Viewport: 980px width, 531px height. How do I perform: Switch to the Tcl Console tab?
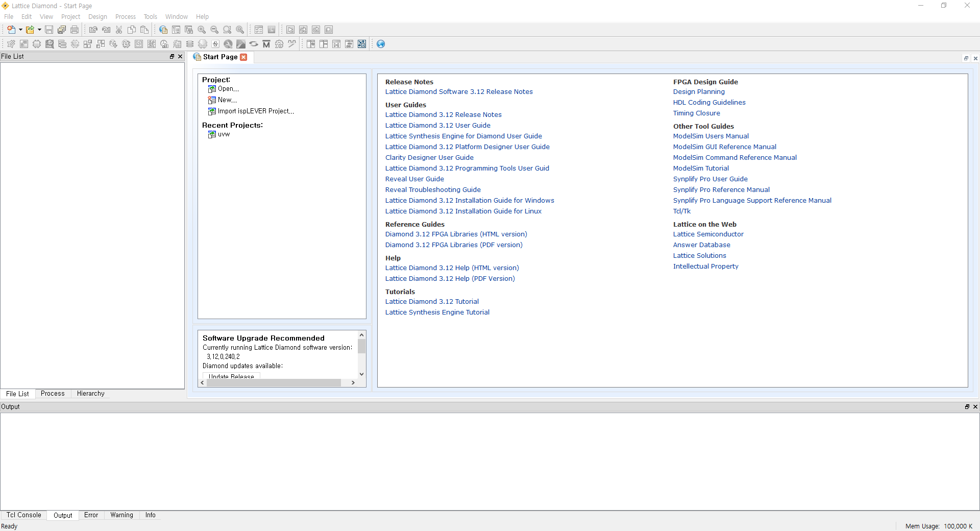23,515
